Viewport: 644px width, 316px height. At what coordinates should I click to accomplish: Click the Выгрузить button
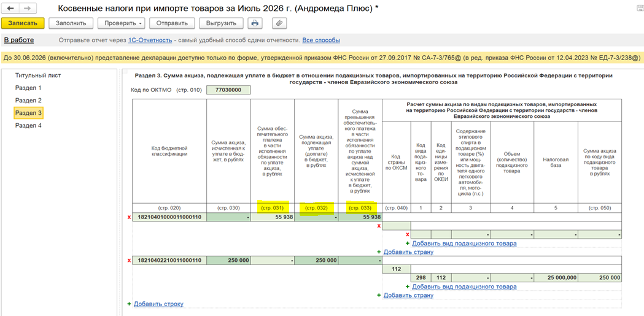tap(221, 23)
